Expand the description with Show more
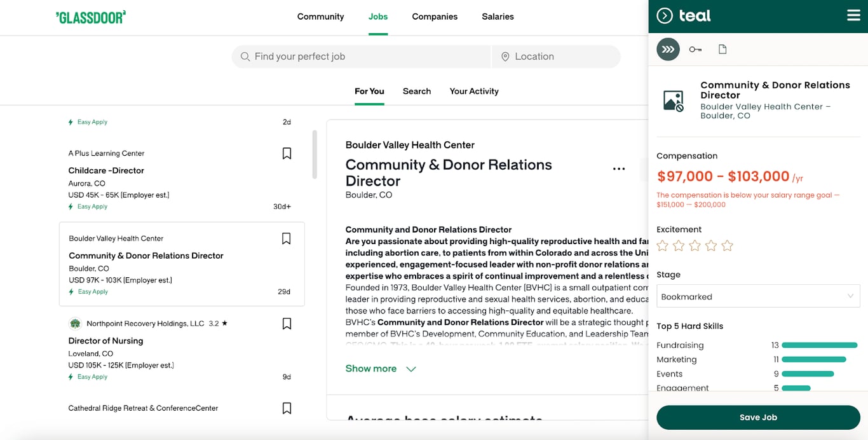 tap(381, 369)
